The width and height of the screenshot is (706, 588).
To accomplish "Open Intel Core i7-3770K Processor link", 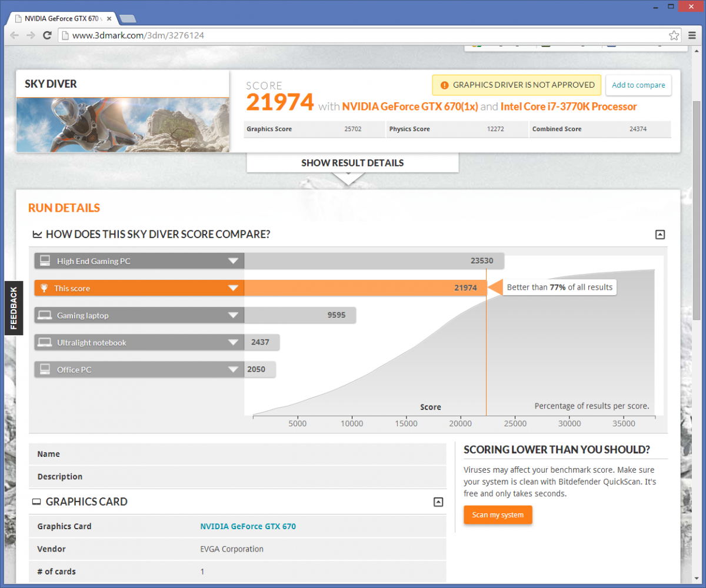I will coord(568,106).
